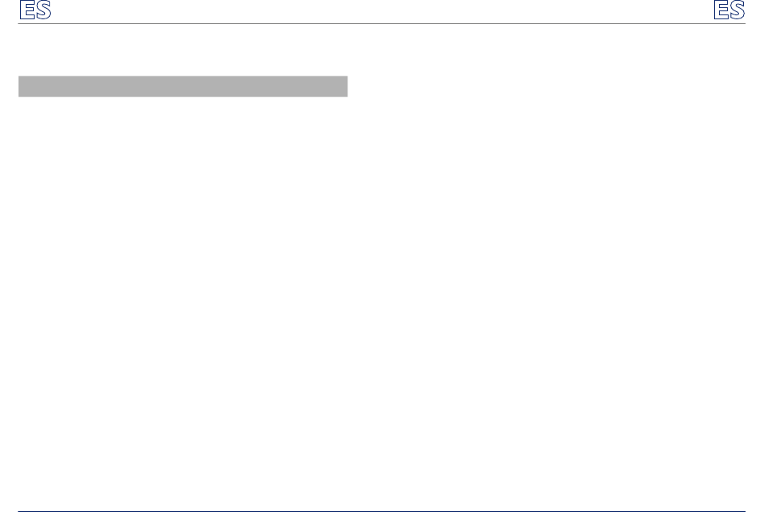
Task: Select the letter S in left ES logo
Action: (x=43, y=10)
